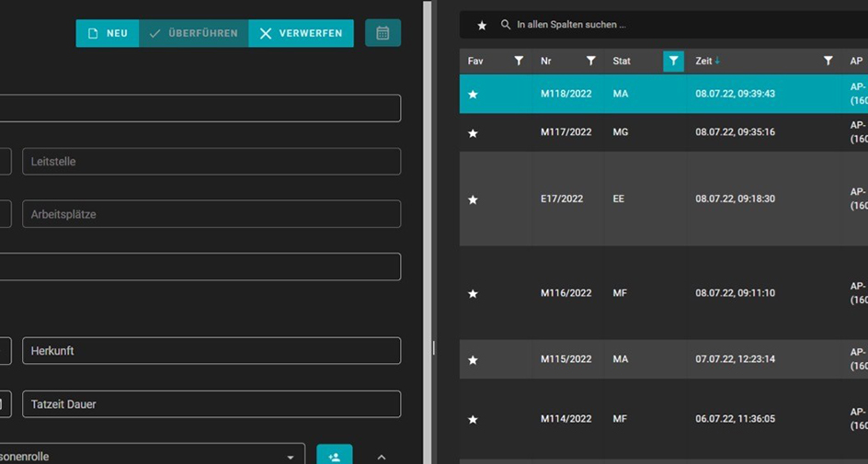Screen dimensions: 868x464
Task: Collapse section with chevron up arrow
Action: click(382, 458)
